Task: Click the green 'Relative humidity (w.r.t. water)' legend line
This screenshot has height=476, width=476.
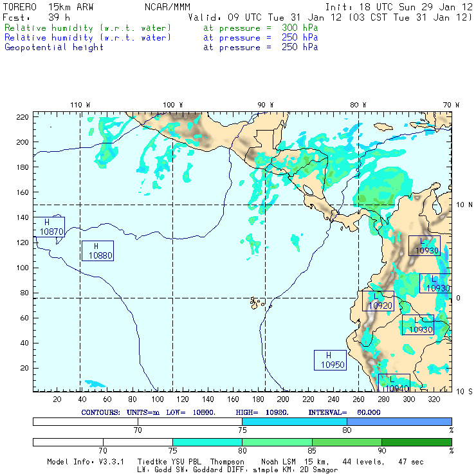Action: pos(87,28)
